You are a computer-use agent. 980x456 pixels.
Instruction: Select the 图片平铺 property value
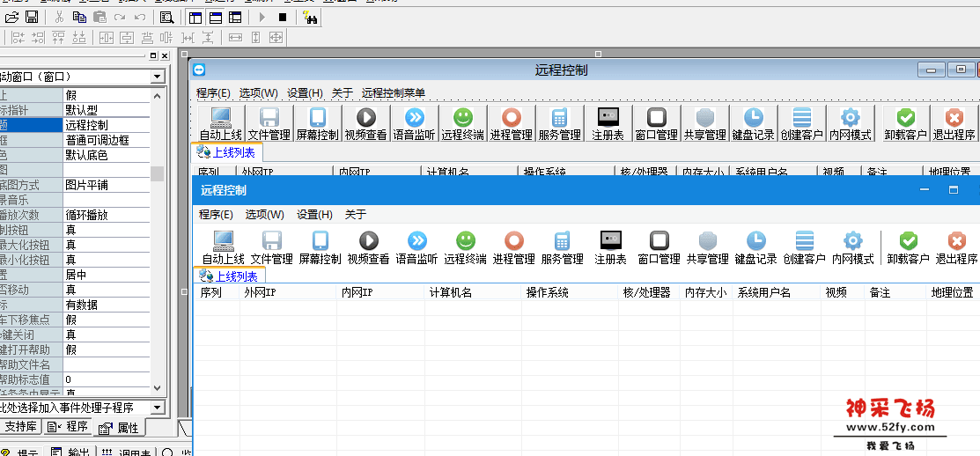click(107, 185)
